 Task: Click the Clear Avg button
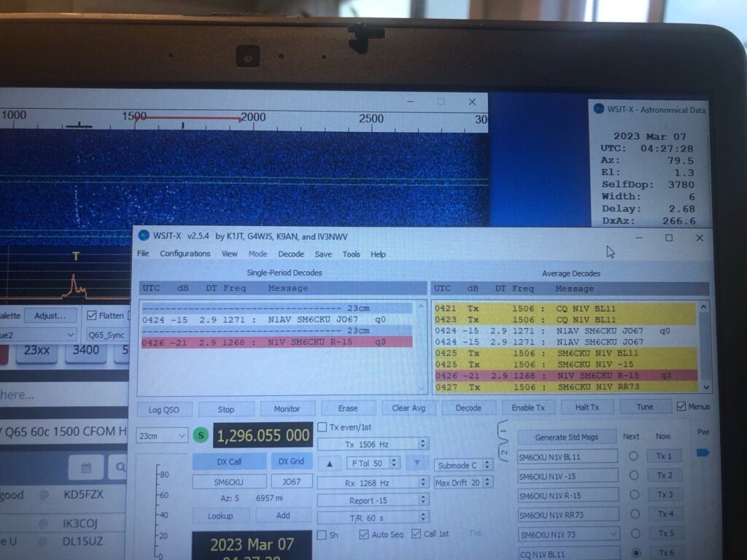pyautogui.click(x=409, y=408)
